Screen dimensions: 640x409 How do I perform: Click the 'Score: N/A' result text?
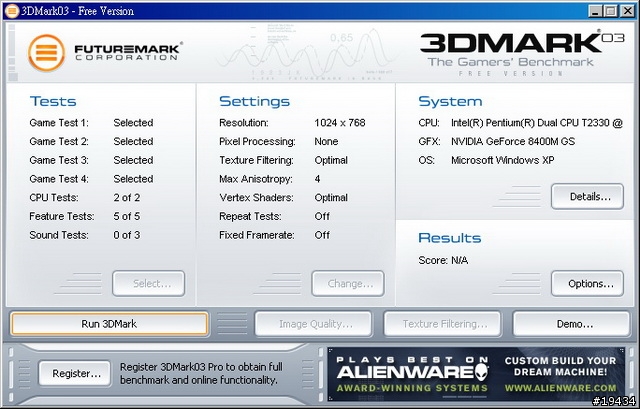(443, 260)
